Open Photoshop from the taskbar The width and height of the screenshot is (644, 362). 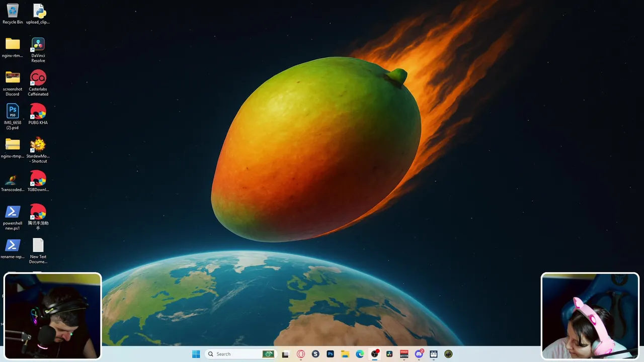point(330,354)
